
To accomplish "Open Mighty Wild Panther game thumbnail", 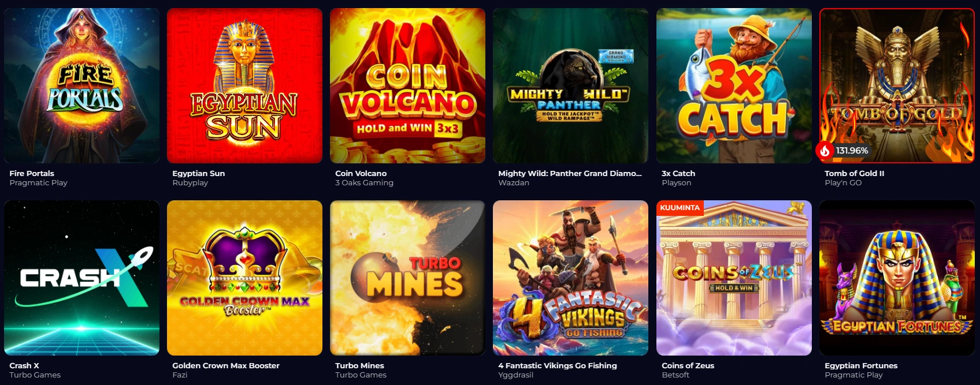I will pos(570,85).
